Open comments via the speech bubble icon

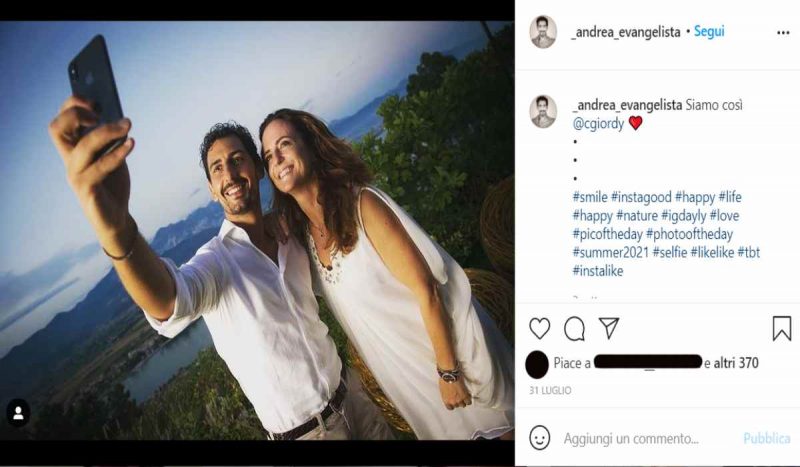(x=574, y=328)
